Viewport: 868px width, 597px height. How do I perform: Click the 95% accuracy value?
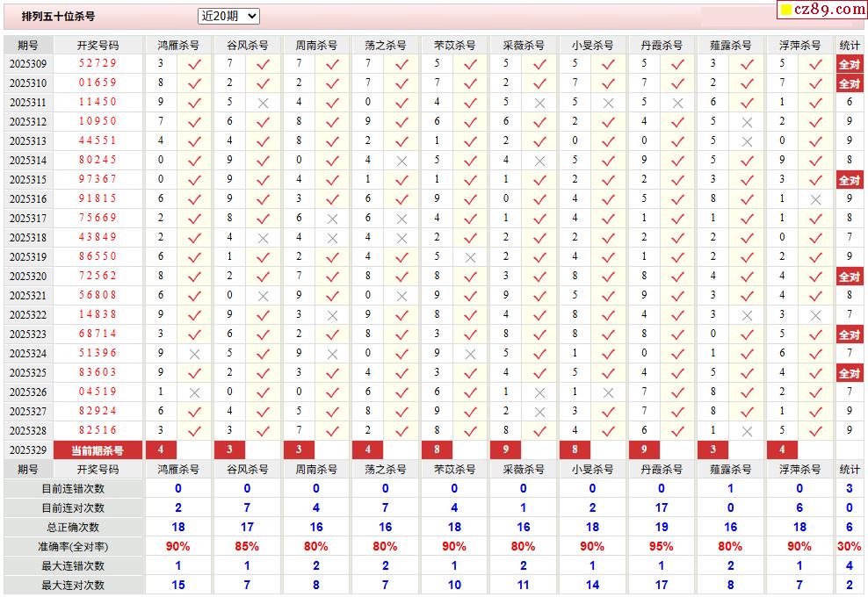(x=662, y=547)
